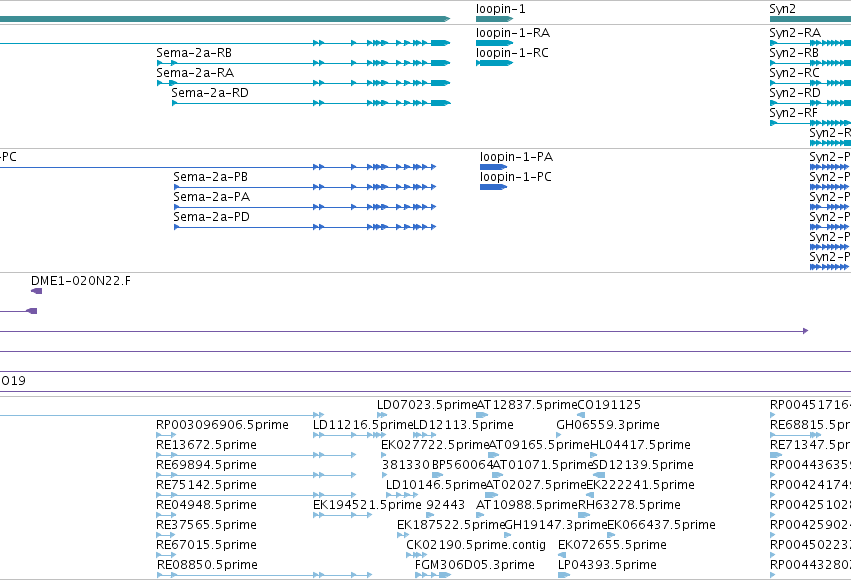Select the BP560064 EST label
Viewport: 851px width, 580px height.
click(462, 466)
